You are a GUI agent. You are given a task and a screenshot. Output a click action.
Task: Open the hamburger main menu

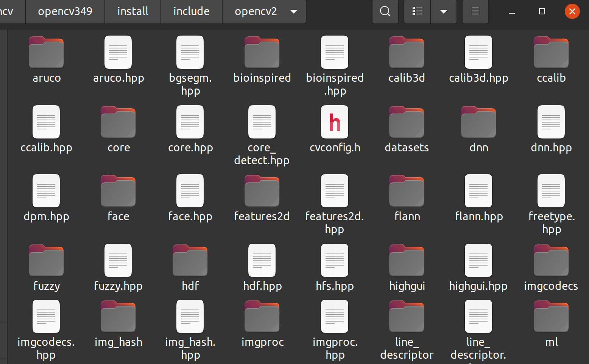pyautogui.click(x=475, y=11)
